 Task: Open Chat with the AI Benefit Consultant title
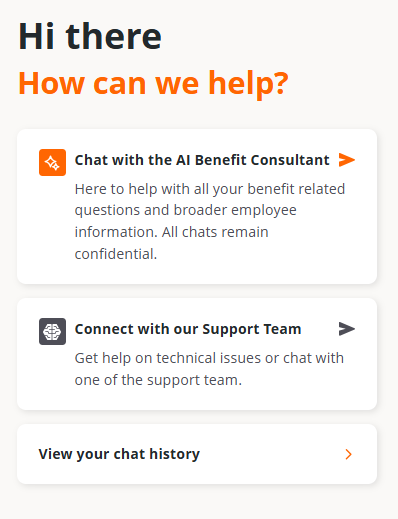point(202,160)
